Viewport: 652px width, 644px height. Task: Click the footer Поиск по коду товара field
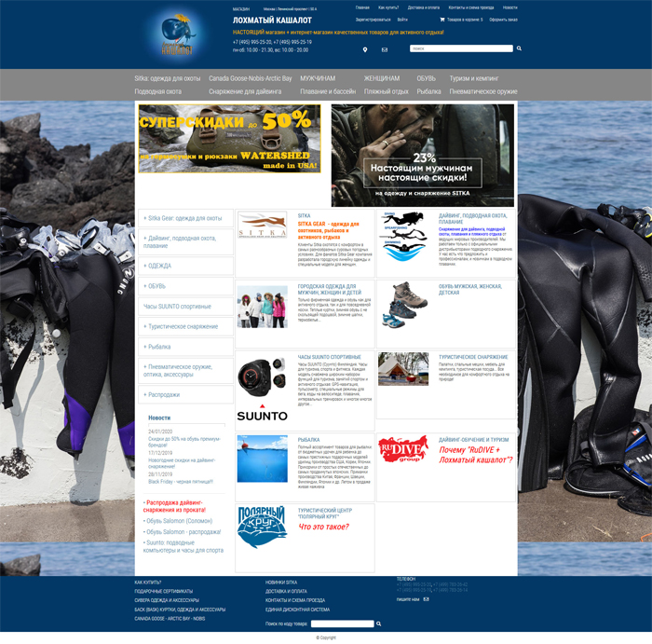pyautogui.click(x=342, y=623)
